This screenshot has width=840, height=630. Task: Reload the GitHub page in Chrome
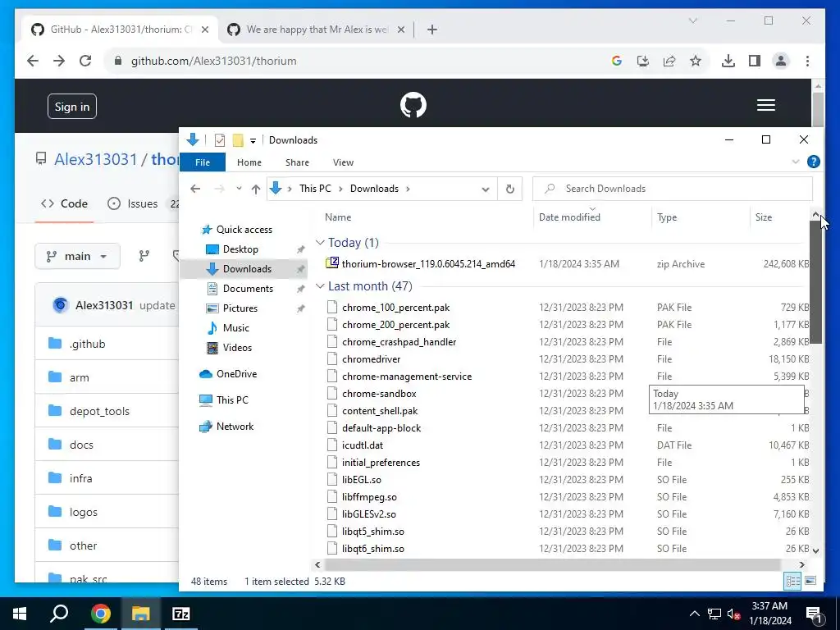click(85, 61)
